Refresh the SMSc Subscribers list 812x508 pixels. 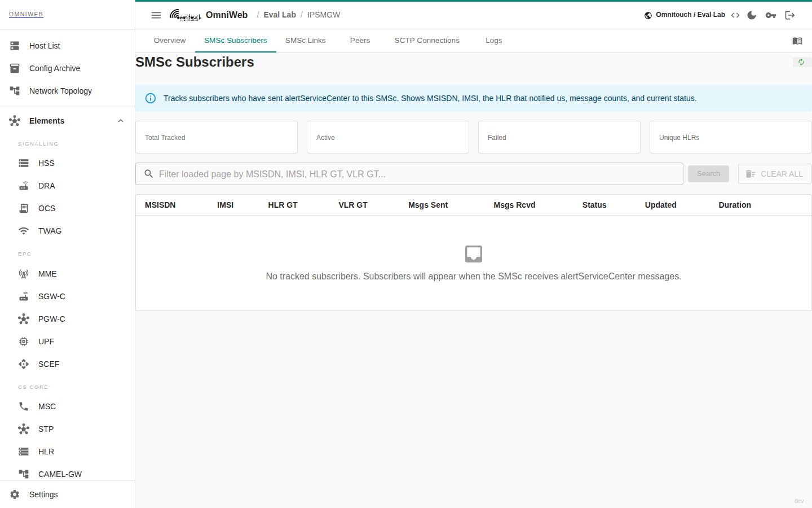pos(801,62)
